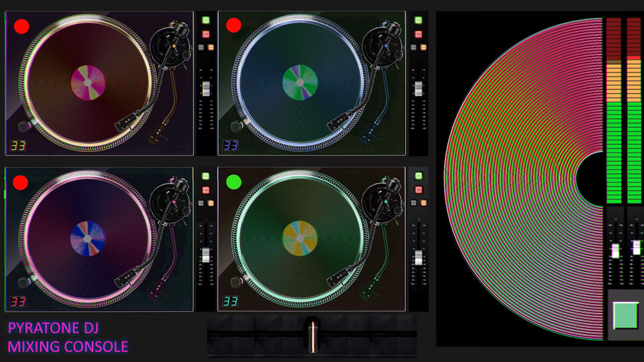Toggle green status light on bottom-right deck

[233, 182]
